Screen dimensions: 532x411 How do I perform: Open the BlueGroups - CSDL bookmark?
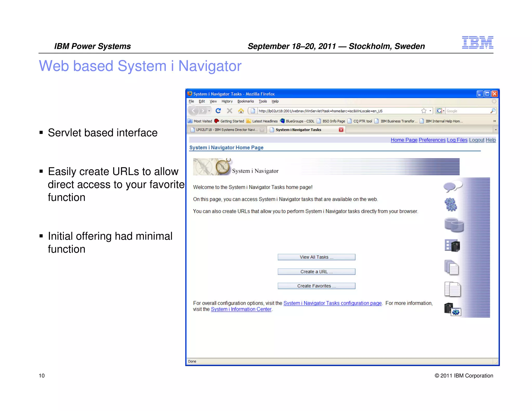297,121
